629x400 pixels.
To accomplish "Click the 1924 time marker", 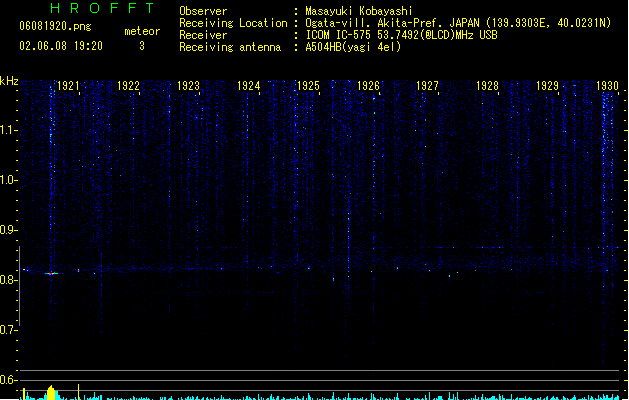I will [x=248, y=86].
